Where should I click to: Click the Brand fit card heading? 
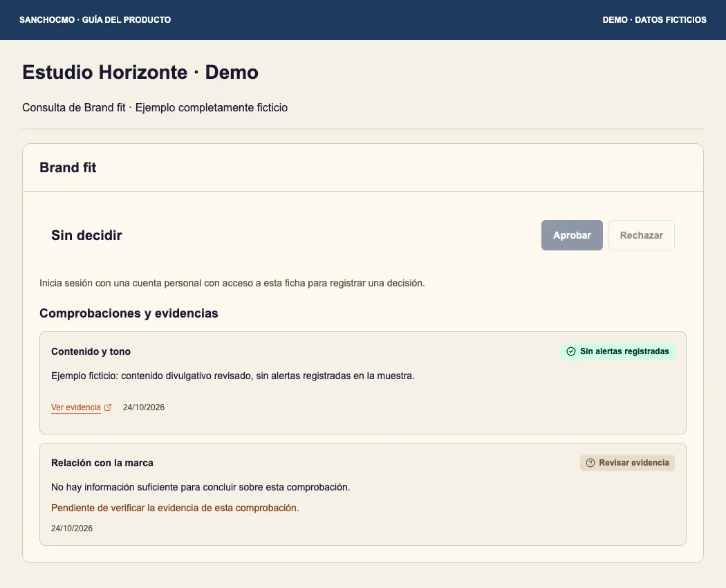pos(68,167)
